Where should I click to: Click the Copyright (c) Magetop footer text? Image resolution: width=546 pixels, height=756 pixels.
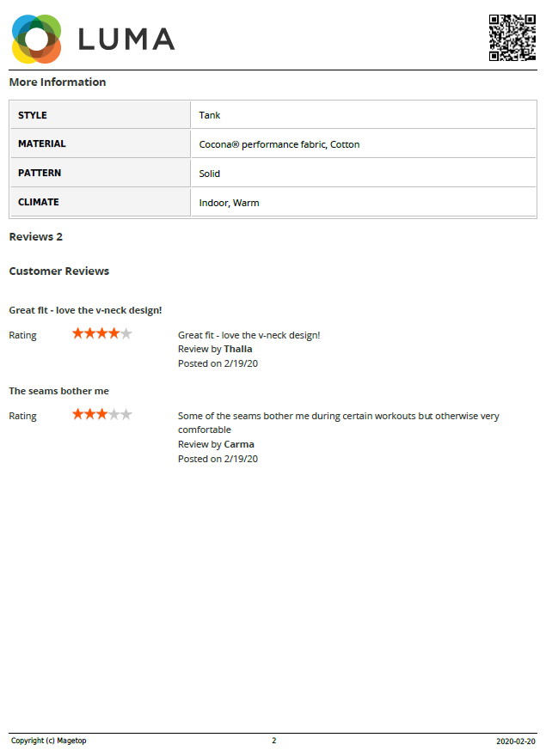coord(48,741)
